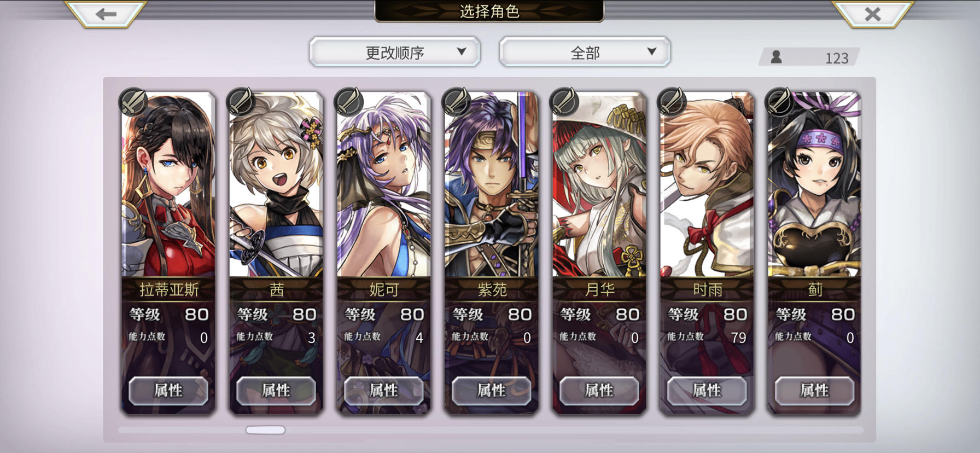Select the 紫苑 character portrait
This screenshot has width=980, height=453.
pos(491,185)
